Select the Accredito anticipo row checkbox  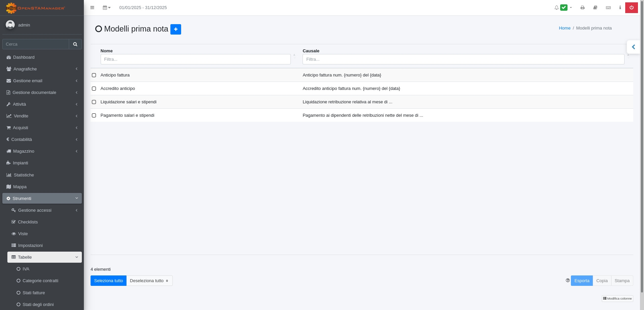[94, 89]
